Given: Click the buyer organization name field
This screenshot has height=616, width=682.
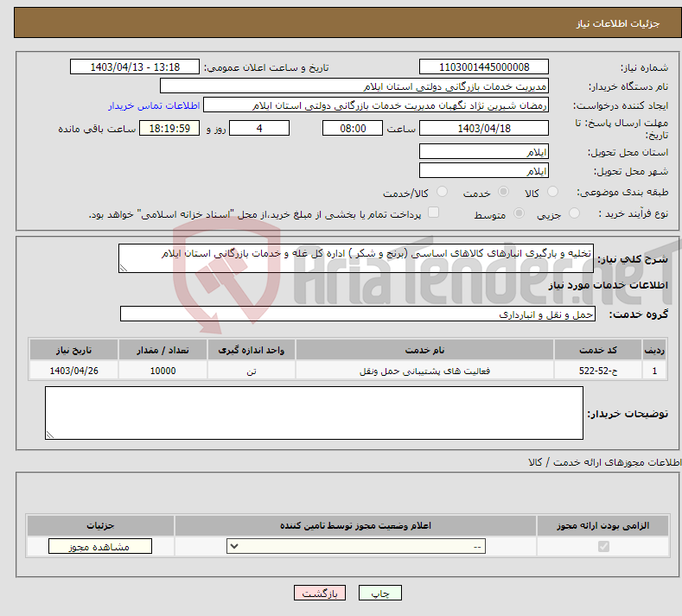Looking at the screenshot, I should pyautogui.click(x=354, y=86).
